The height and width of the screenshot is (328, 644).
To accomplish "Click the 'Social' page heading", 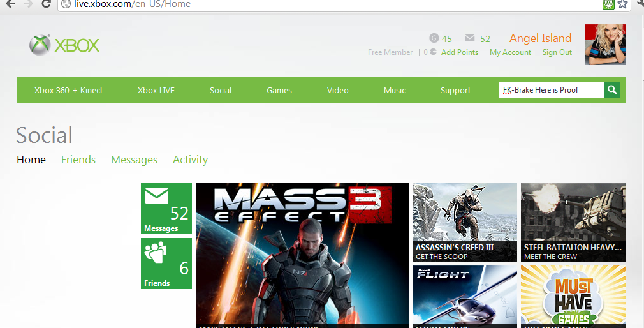I will (x=45, y=135).
